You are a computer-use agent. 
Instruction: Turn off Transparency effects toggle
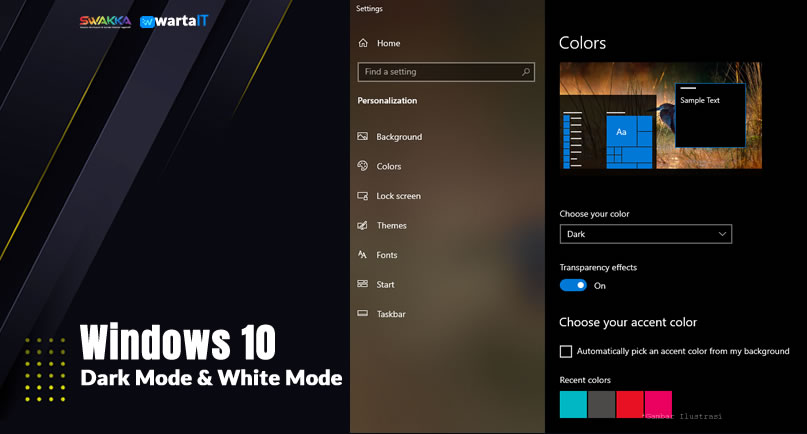573,285
